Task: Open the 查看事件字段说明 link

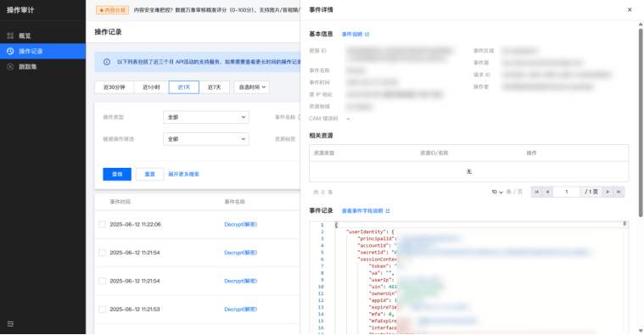Action: [x=362, y=211]
